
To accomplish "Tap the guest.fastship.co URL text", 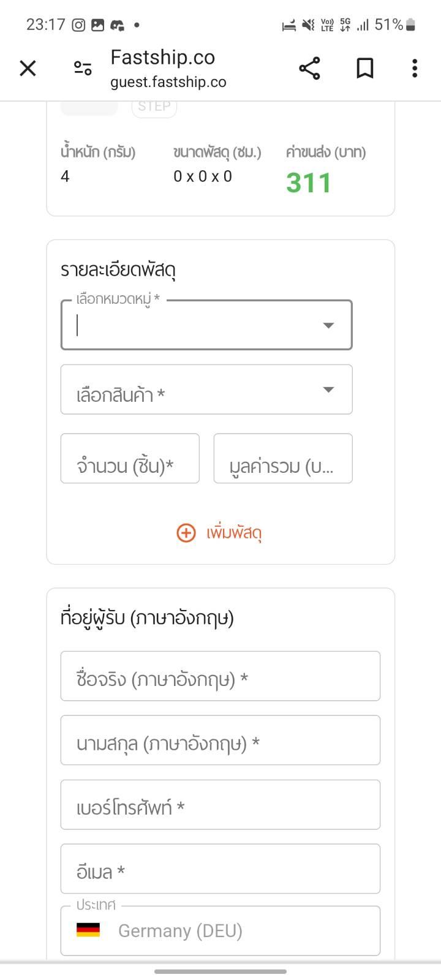I will [168, 82].
